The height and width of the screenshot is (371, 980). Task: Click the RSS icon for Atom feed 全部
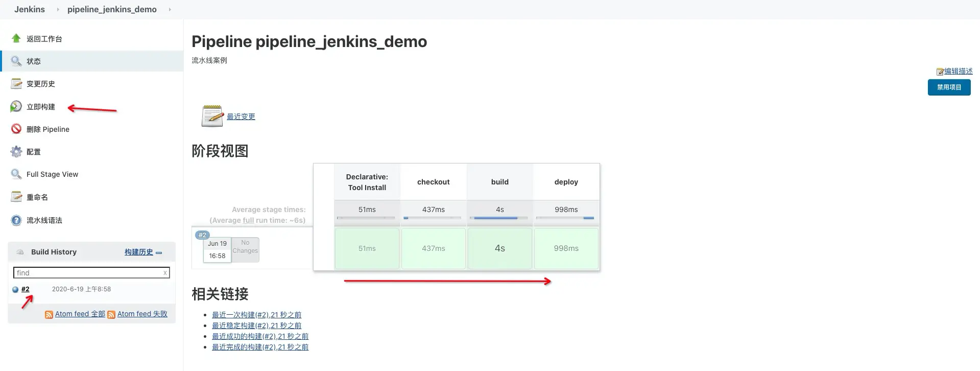(x=49, y=315)
